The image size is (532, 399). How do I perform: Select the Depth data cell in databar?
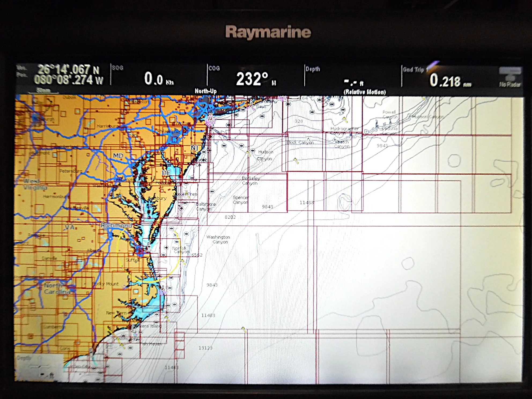tap(353, 76)
